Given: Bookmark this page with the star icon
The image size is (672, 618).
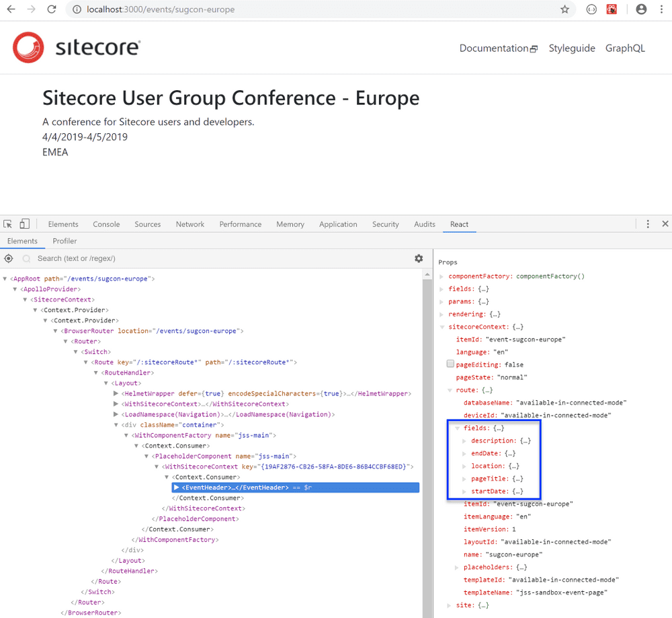Looking at the screenshot, I should click(x=565, y=9).
